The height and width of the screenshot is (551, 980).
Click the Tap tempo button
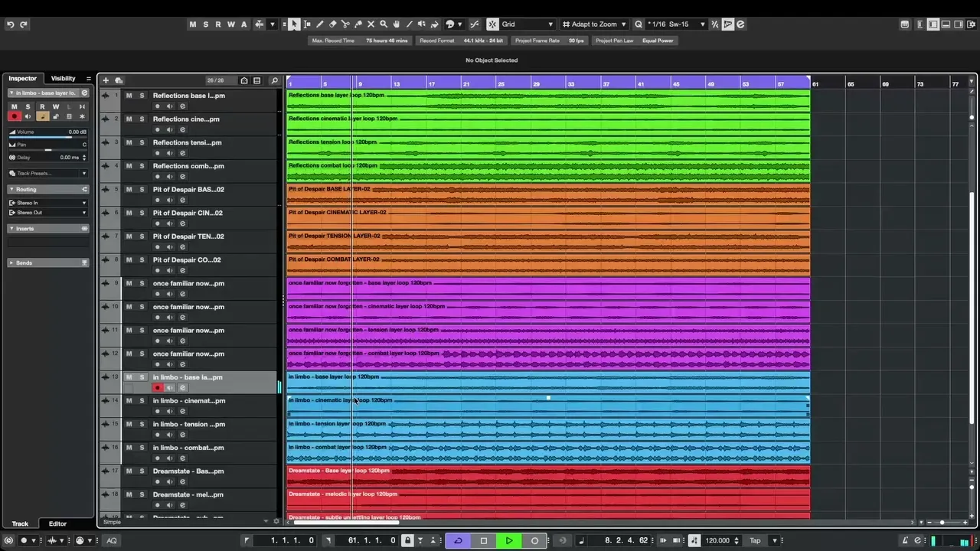point(755,540)
